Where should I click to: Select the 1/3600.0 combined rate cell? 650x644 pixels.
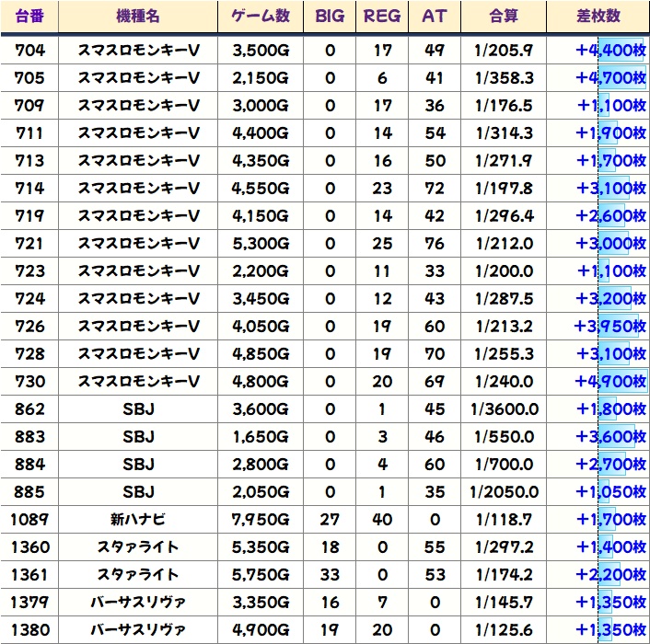click(x=504, y=408)
